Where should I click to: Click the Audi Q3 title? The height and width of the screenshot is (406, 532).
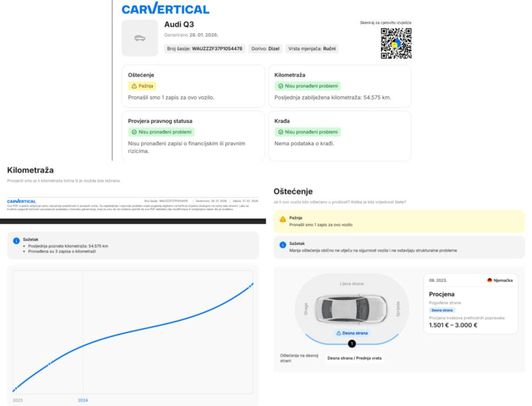pos(179,25)
